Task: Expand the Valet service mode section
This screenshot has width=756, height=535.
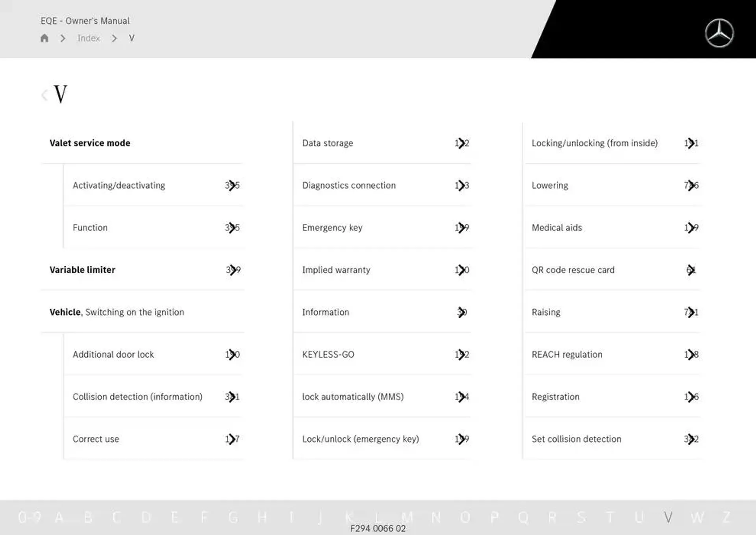Action: coord(90,143)
